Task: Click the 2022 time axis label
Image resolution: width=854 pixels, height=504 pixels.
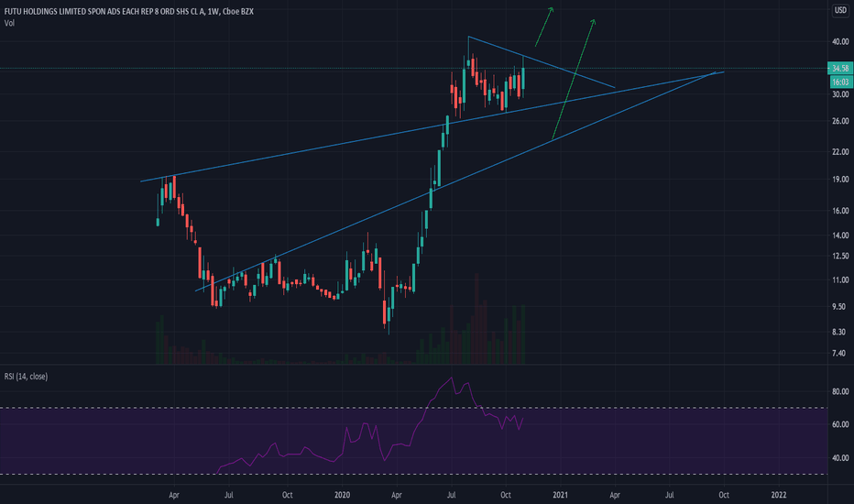Action: click(x=779, y=495)
